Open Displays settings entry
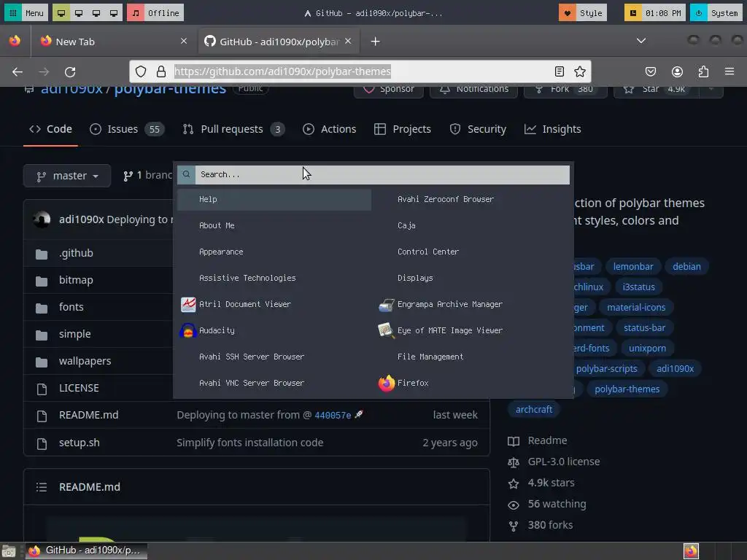The height and width of the screenshot is (560, 747). (x=473, y=278)
